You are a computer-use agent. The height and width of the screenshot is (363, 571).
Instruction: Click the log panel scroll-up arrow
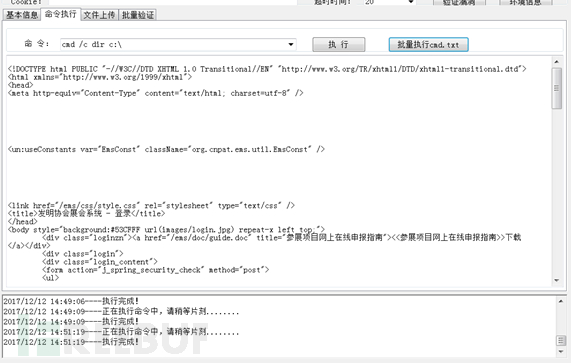[561, 301]
